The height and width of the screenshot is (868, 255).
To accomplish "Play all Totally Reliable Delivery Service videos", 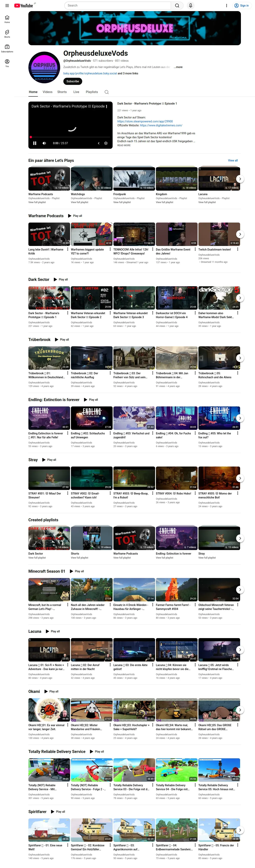I will (x=97, y=751).
